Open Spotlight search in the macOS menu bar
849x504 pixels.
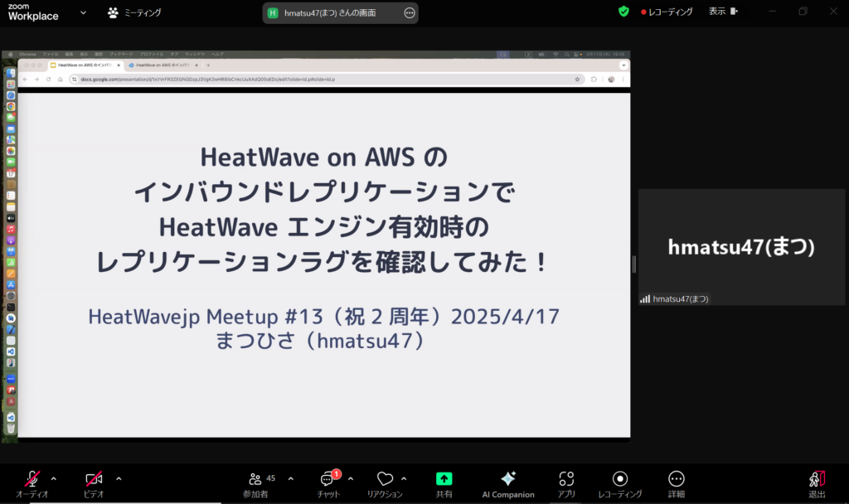point(567,54)
